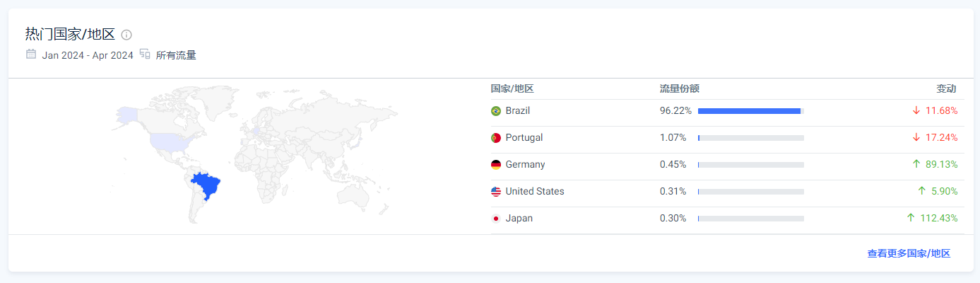Click Brazil's traffic share progress bar

point(750,111)
